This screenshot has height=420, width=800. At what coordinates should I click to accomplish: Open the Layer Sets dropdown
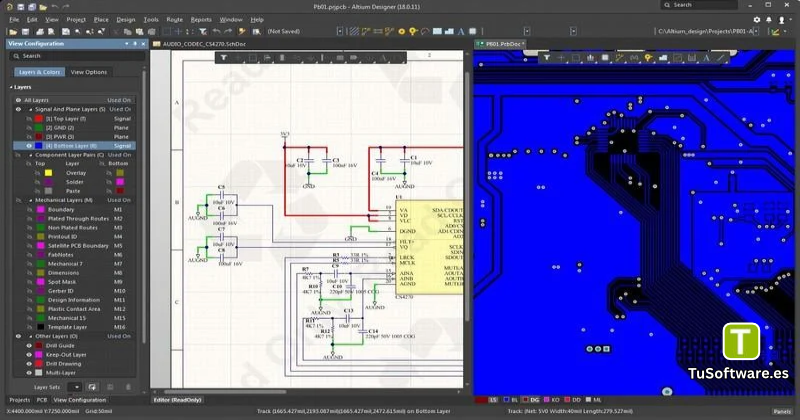74,387
